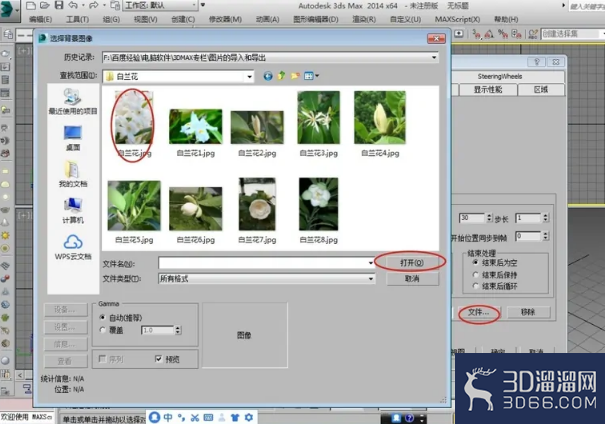Click the Edit Named Selection Sets icon
Screen dimensions: 605x424
tap(533, 34)
